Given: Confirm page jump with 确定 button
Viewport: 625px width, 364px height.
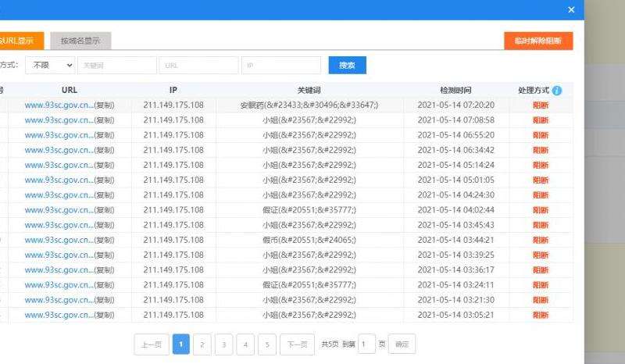Looking at the screenshot, I should (x=402, y=344).
